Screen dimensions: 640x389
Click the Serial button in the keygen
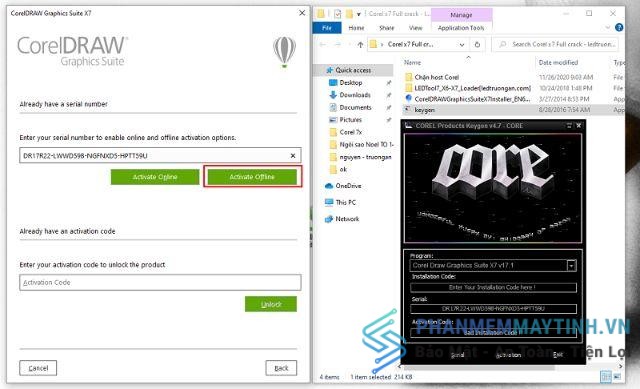(x=458, y=355)
